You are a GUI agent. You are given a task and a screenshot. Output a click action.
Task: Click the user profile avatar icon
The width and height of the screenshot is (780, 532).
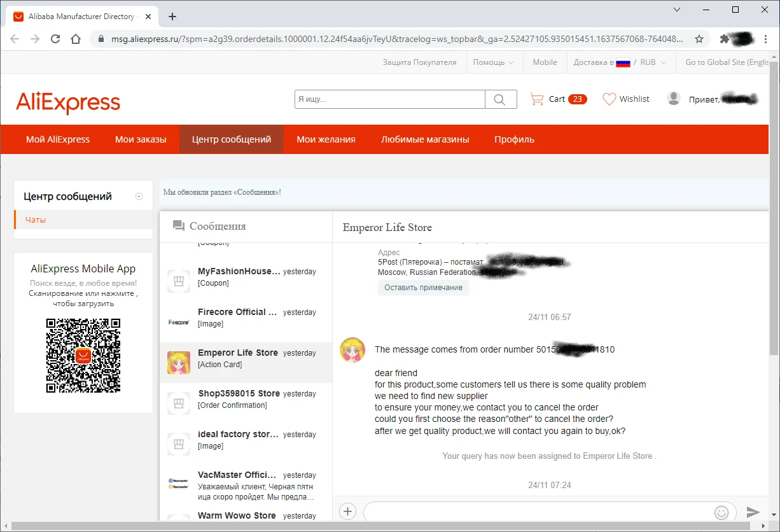point(674,99)
